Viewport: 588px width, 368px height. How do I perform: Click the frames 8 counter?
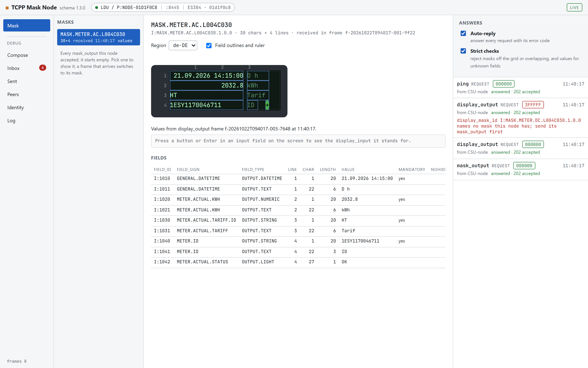tap(17, 361)
